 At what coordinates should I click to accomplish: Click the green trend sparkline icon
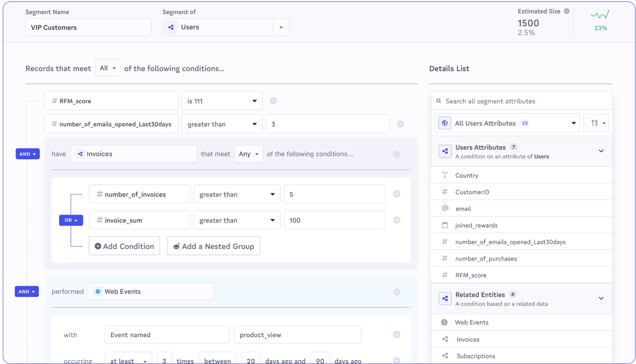click(600, 15)
